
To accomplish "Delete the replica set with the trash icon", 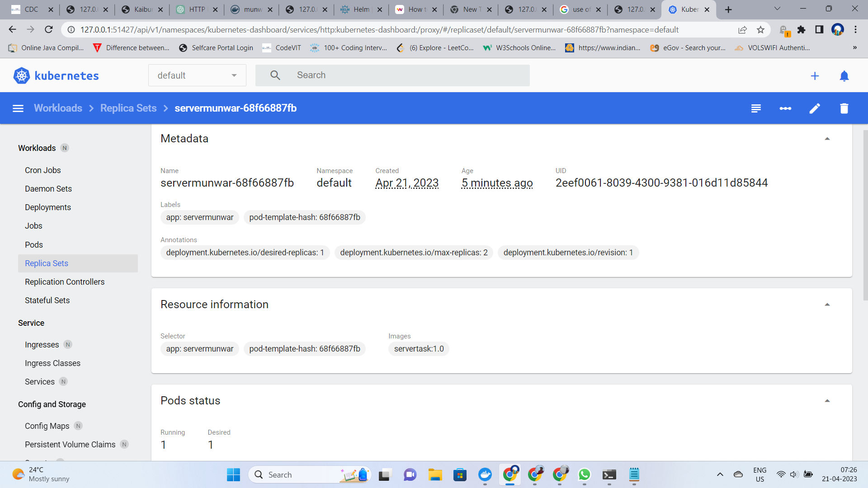I will click(x=844, y=108).
